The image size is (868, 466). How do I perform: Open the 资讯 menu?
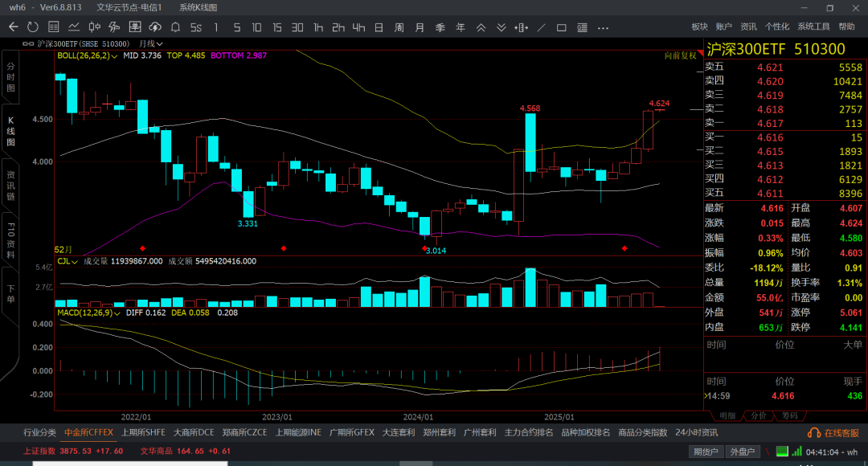click(x=748, y=27)
